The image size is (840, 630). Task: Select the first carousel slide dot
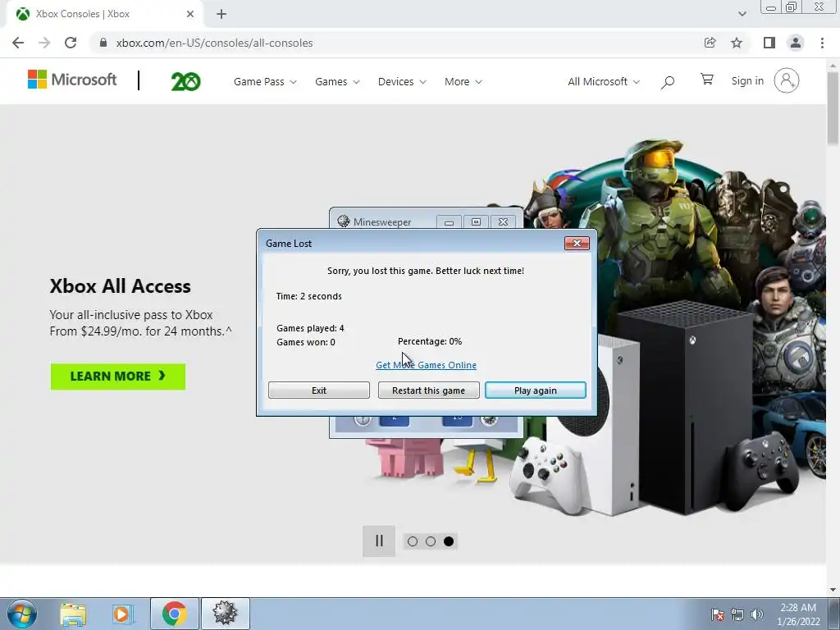pyautogui.click(x=413, y=541)
